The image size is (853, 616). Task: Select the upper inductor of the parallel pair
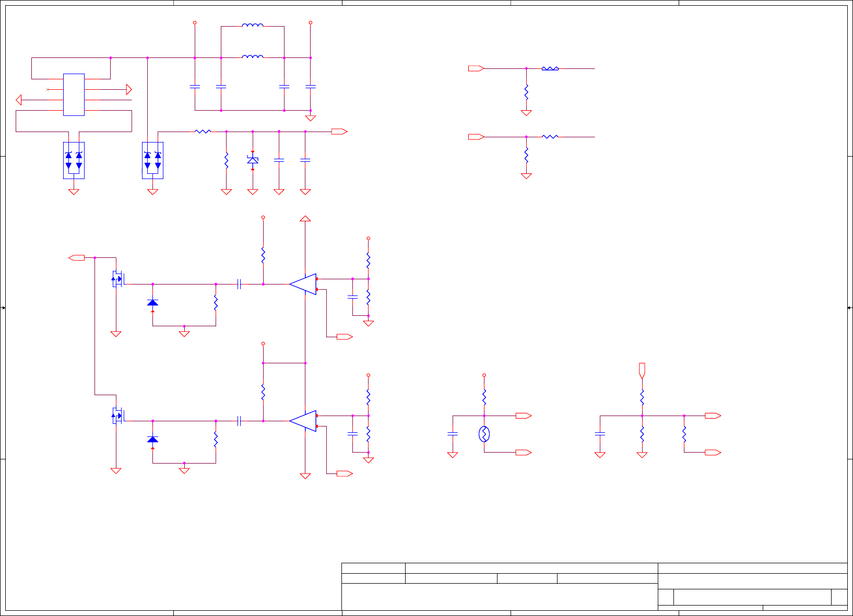[253, 25]
